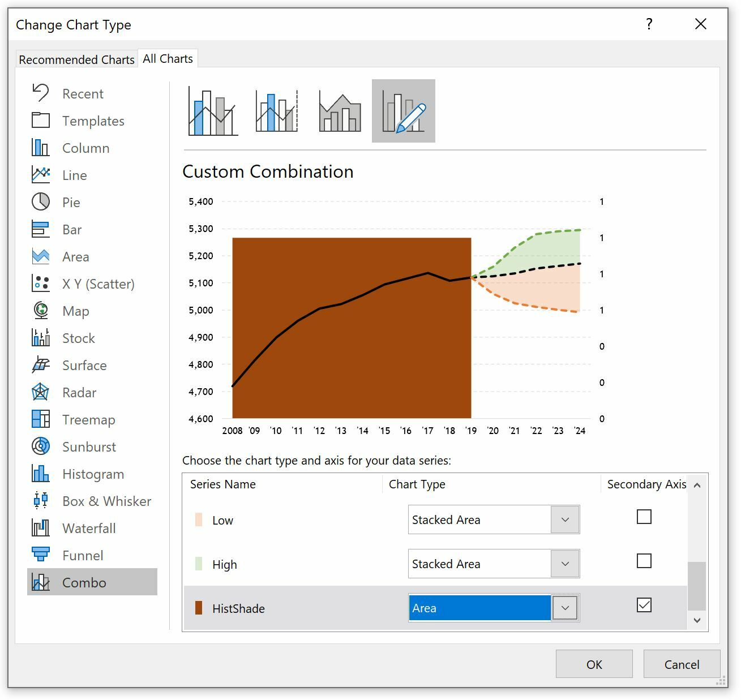Image resolution: width=741 pixels, height=700 pixels.
Task: Open the Box & Whisker chart category
Action: (x=106, y=501)
